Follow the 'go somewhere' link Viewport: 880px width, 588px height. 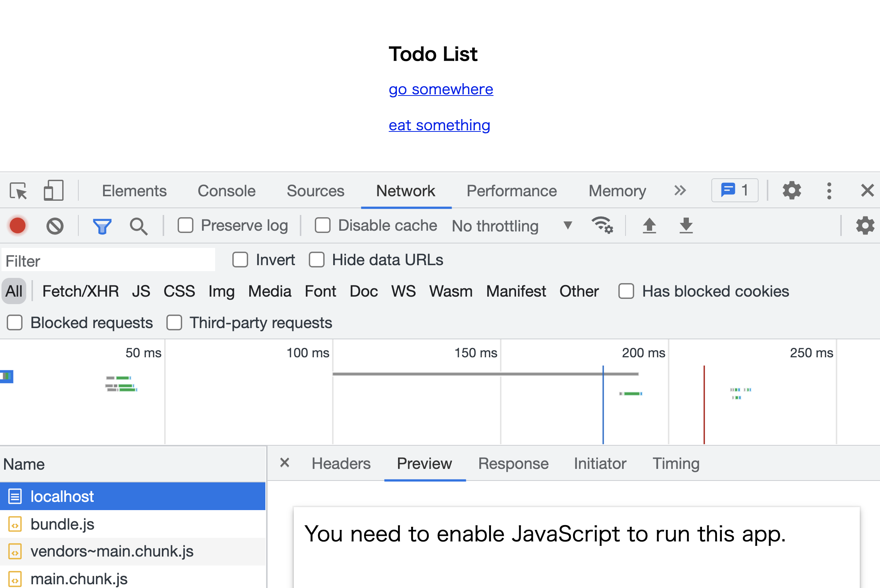(441, 89)
